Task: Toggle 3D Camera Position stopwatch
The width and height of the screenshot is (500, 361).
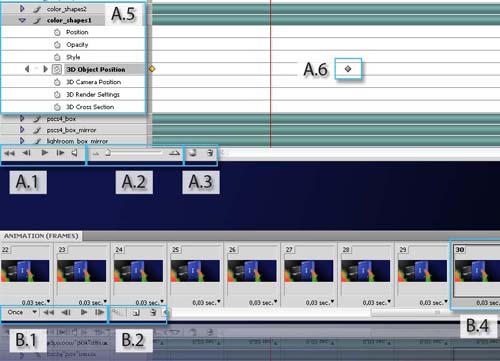Action: pos(57,82)
